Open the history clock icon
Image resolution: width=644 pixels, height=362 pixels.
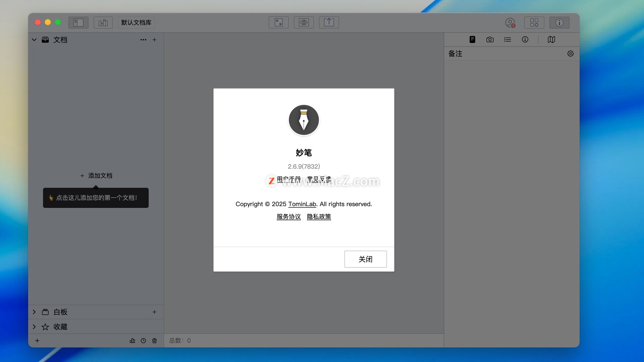point(143,341)
